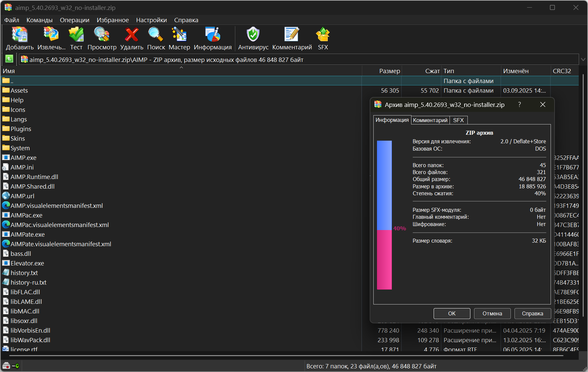Image resolution: width=588 pixels, height=372 pixels.
Task: Select the parent folder ".." row
Action: click(x=290, y=81)
